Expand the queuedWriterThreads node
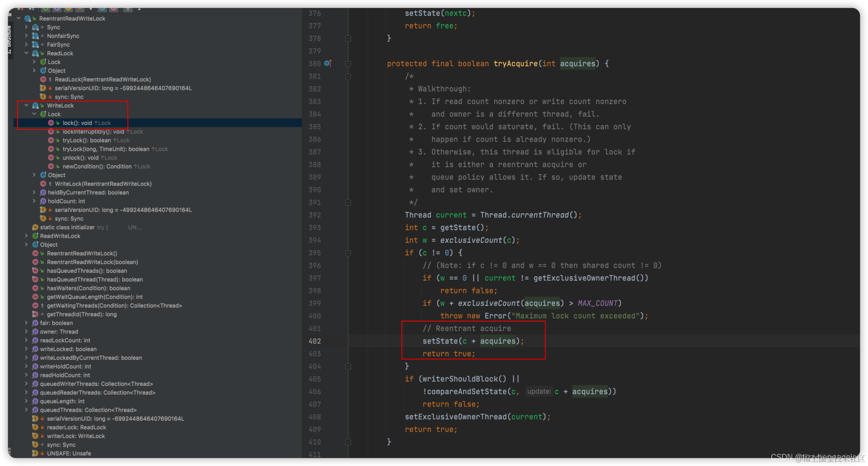Viewport: 868px width, 466px height. click(x=27, y=384)
